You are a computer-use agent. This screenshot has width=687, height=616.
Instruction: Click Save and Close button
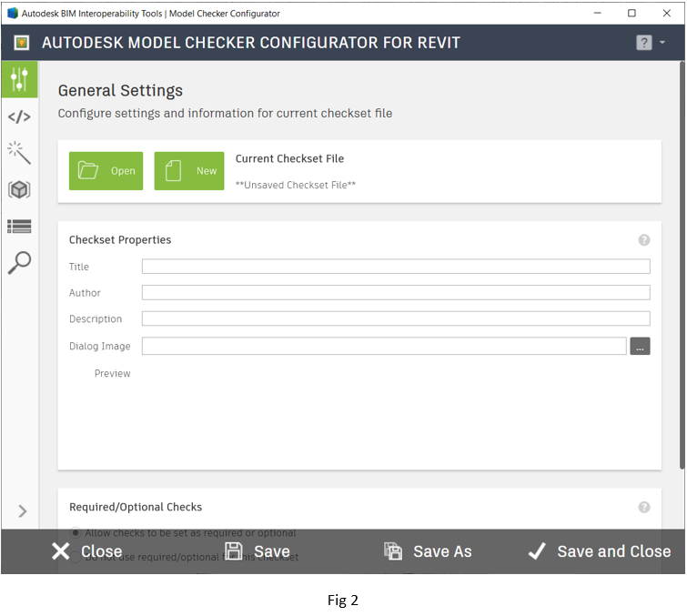[600, 551]
